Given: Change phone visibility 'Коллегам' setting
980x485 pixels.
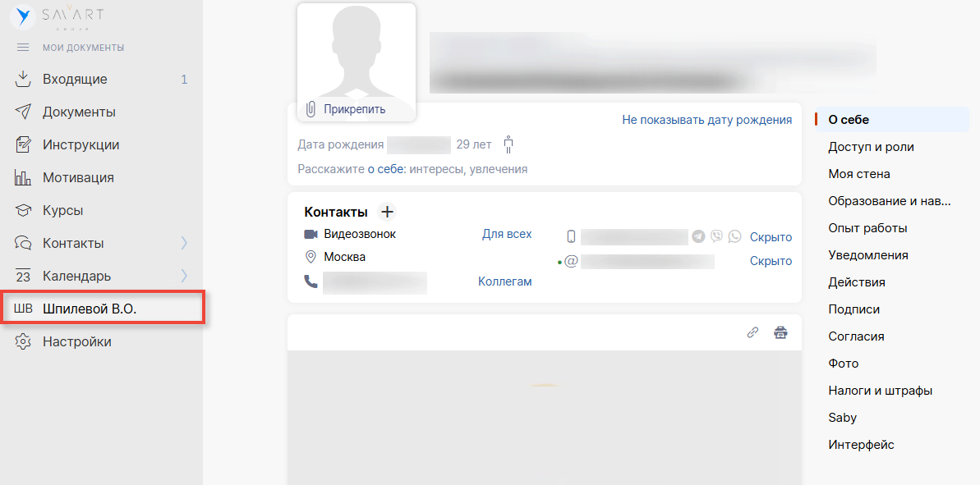Looking at the screenshot, I should [504, 281].
